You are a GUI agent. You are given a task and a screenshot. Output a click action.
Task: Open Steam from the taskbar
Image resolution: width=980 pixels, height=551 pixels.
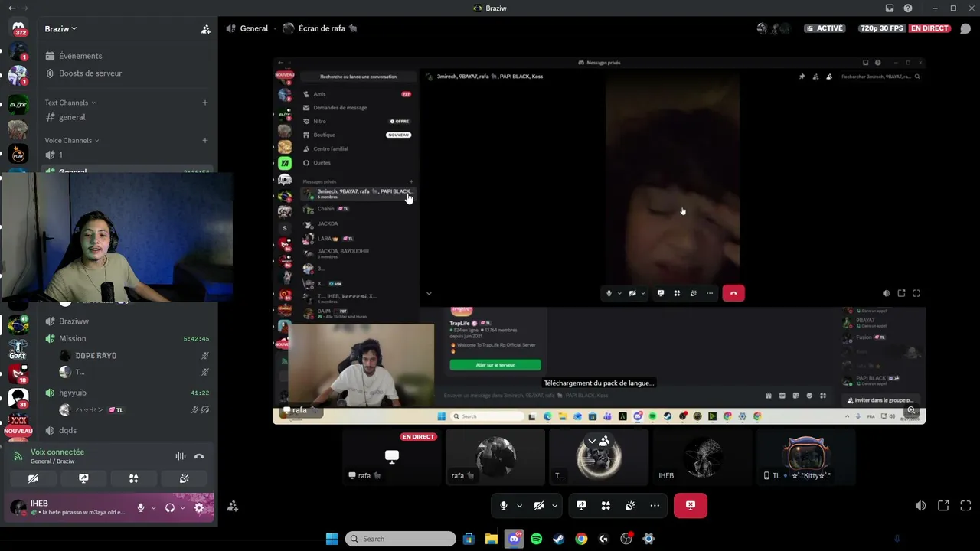pos(558,539)
